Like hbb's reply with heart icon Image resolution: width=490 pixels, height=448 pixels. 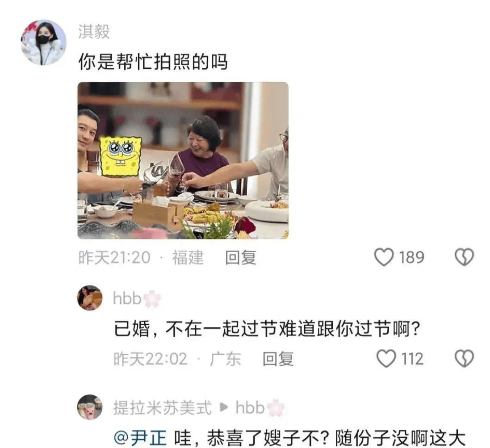pos(386,358)
